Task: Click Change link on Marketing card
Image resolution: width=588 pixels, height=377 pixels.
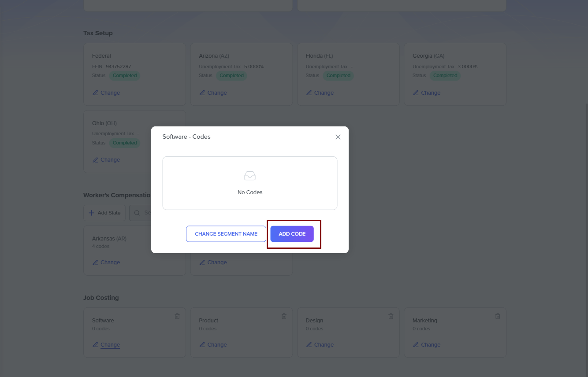Action: tap(431, 345)
